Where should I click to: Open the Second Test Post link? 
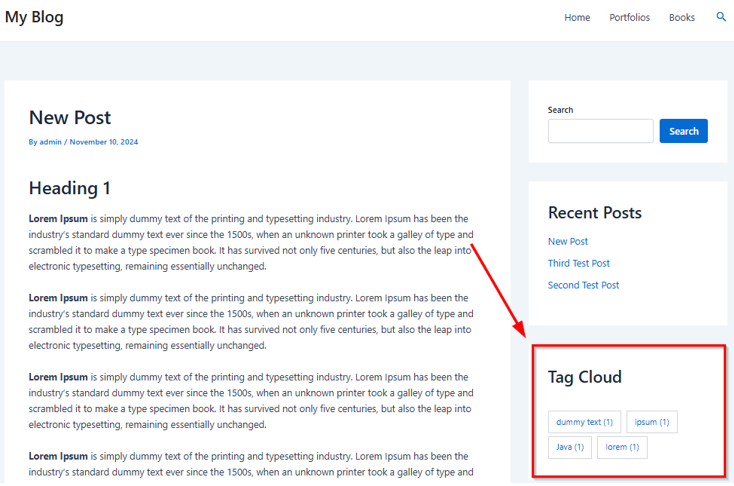click(x=583, y=285)
